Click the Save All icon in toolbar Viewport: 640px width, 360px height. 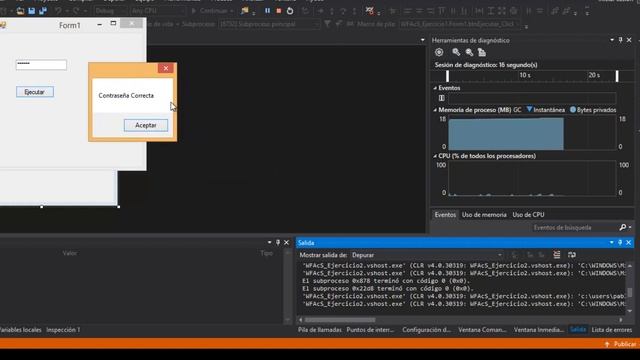tap(43, 11)
